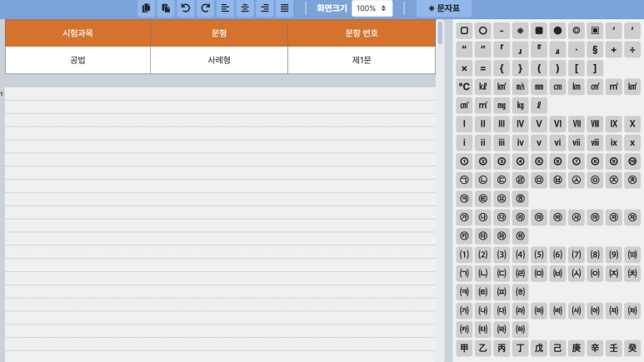Click the 시험과목 column header
This screenshot has width=644, height=362.
coord(77,33)
